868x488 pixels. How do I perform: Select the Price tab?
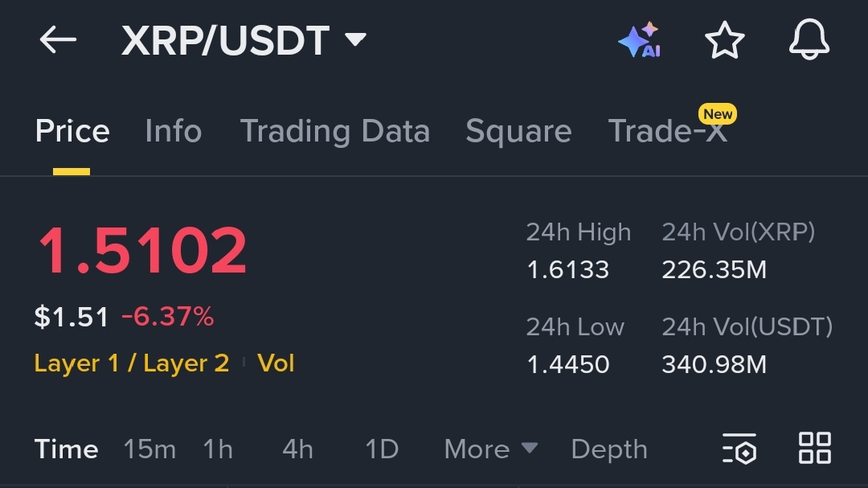coord(72,131)
